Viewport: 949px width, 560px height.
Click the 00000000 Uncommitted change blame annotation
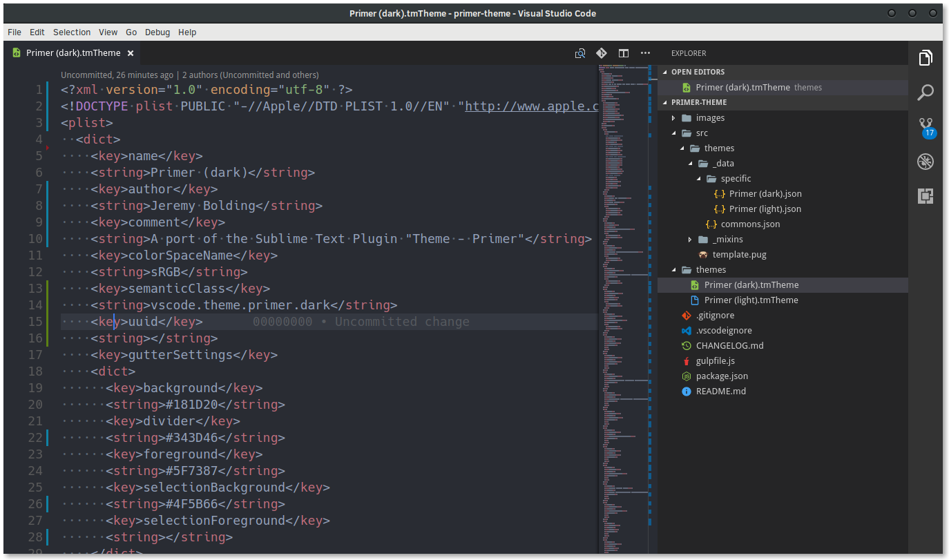pos(361,322)
